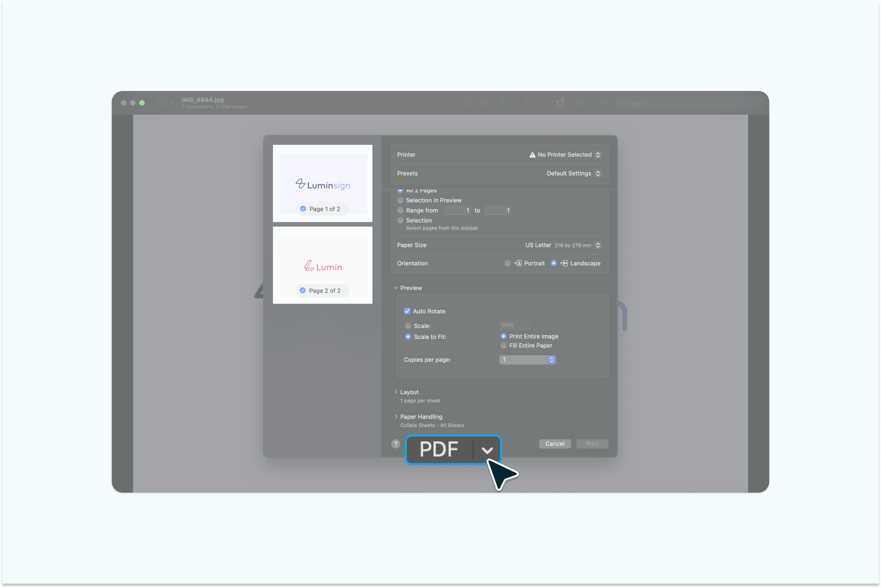Change the Paper Size from US Letter
This screenshot has width=881, height=588.
point(597,245)
